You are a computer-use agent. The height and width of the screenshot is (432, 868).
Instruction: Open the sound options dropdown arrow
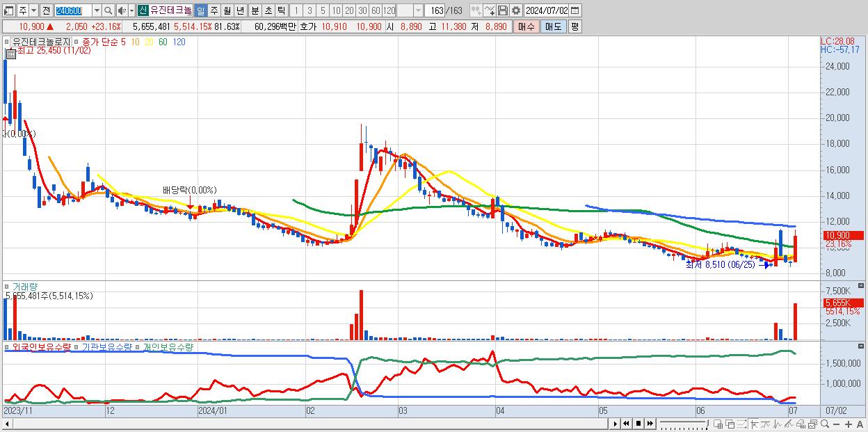[131, 10]
